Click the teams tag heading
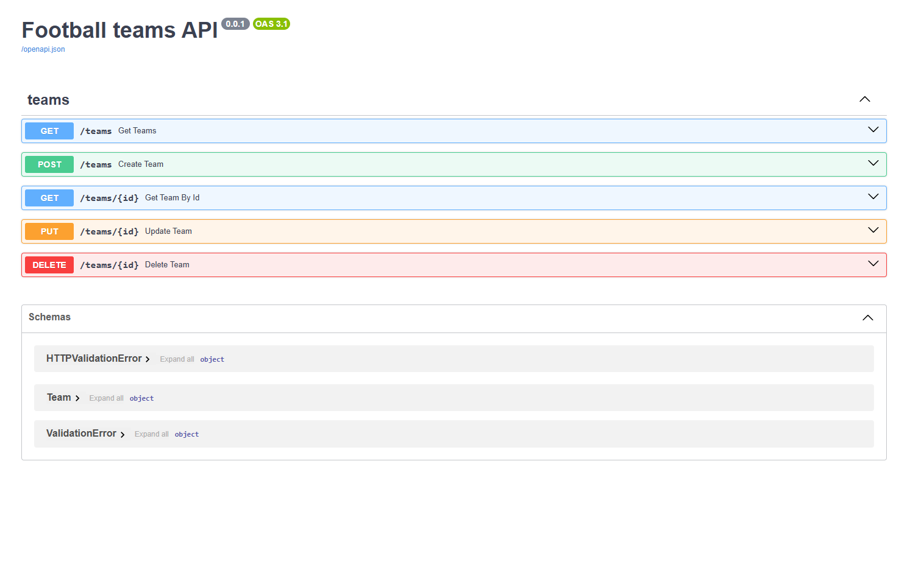Screen dimensions: 924x570 [x=48, y=100]
